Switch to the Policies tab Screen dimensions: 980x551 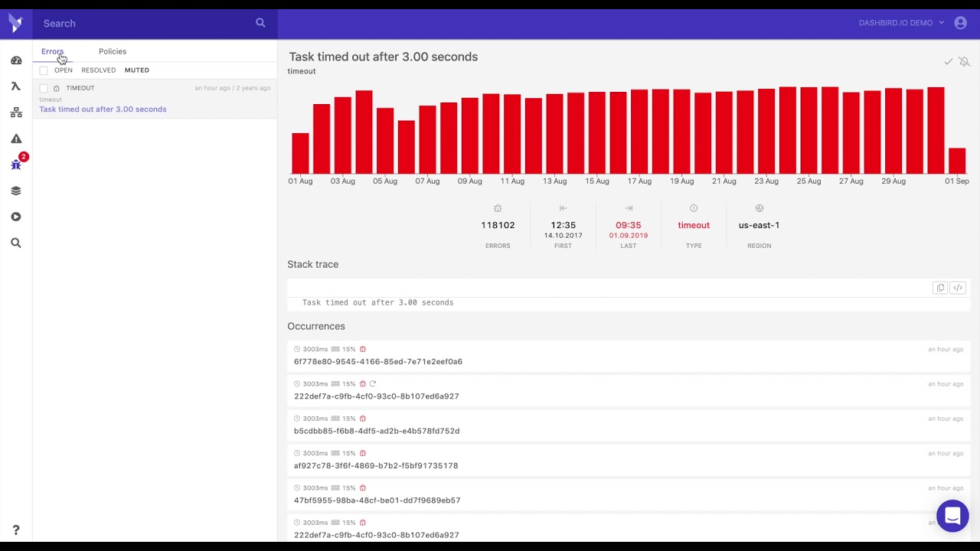click(113, 51)
